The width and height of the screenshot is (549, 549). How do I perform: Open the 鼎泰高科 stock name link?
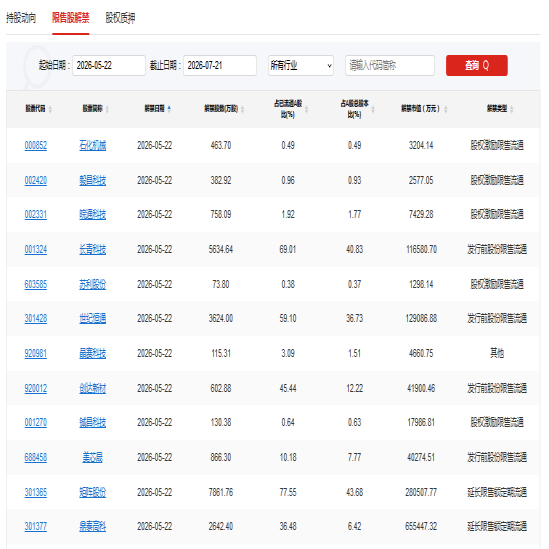click(92, 526)
